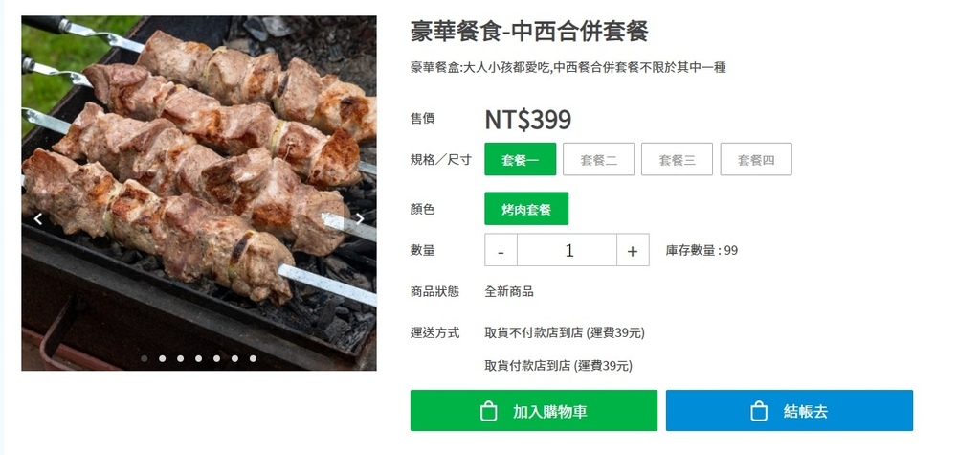Choose 套餐三 specification option
This screenshot has width=980, height=455.
[677, 159]
